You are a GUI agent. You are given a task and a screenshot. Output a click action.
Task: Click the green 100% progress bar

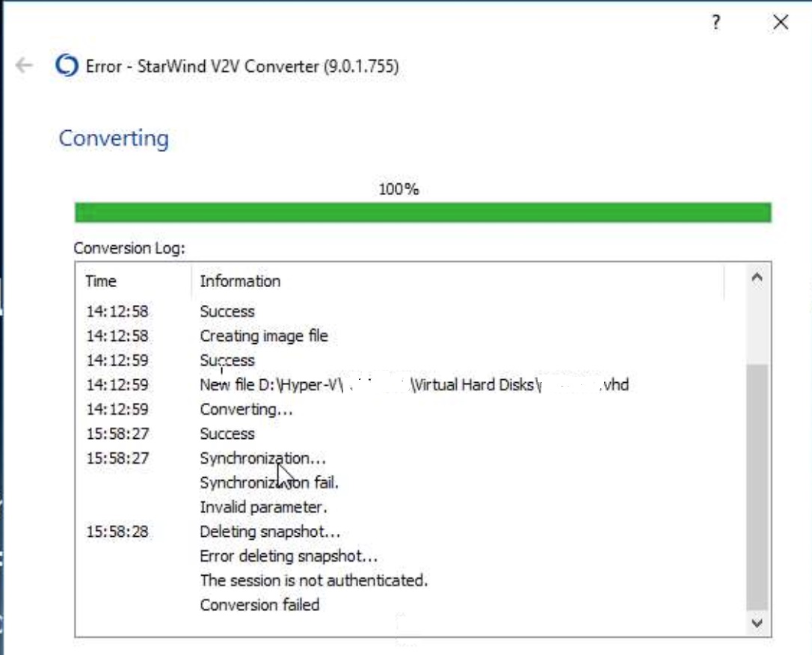point(422,212)
